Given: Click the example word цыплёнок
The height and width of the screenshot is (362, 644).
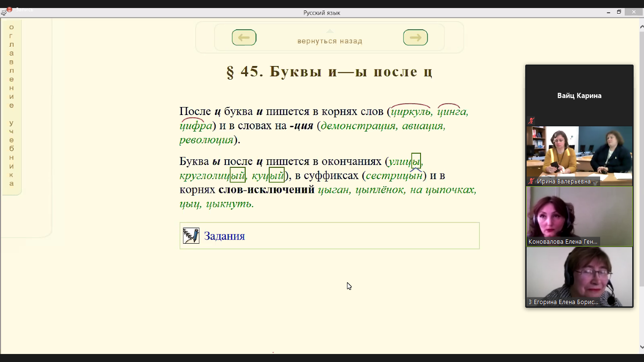Looking at the screenshot, I should click(379, 190).
